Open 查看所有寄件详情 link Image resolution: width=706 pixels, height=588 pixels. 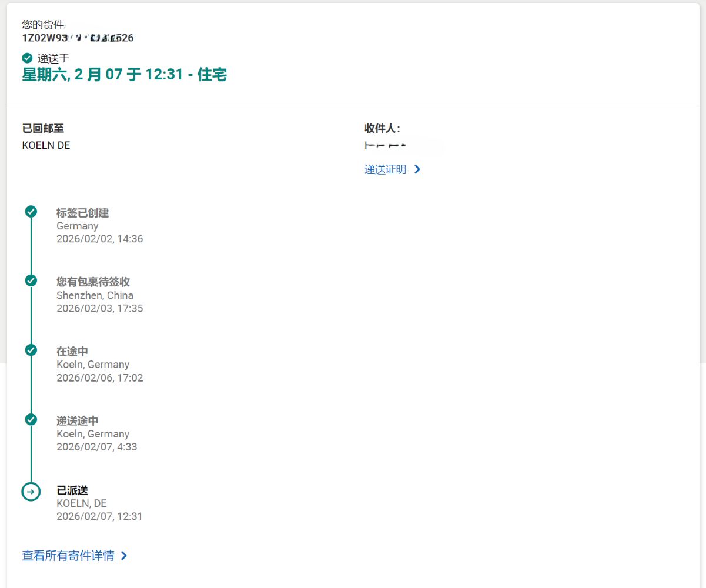click(x=68, y=556)
